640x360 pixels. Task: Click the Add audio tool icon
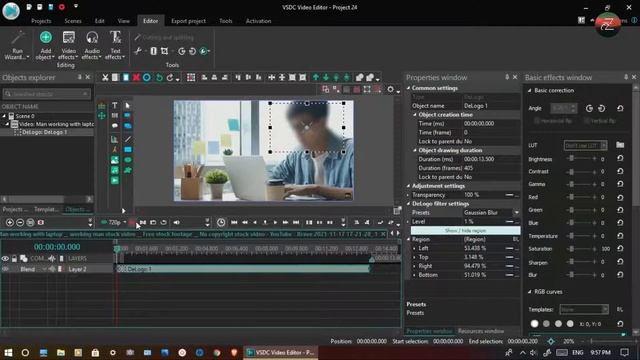pyautogui.click(x=115, y=170)
